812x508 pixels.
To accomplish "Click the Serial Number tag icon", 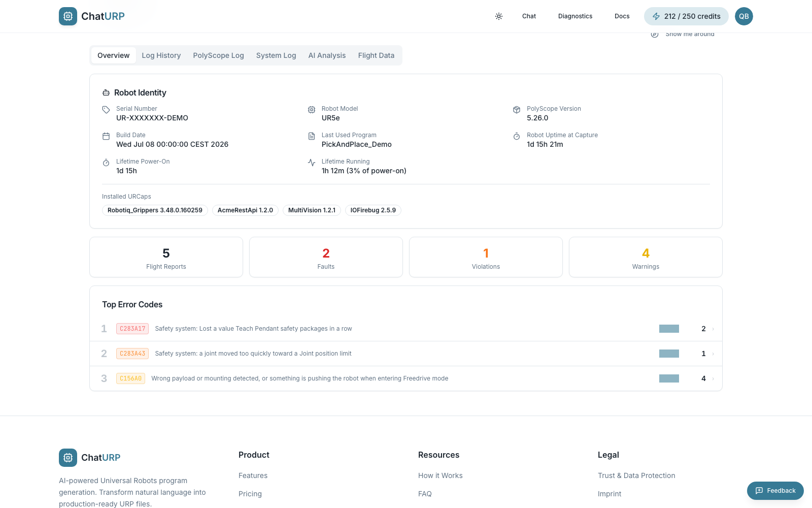I will (x=106, y=110).
